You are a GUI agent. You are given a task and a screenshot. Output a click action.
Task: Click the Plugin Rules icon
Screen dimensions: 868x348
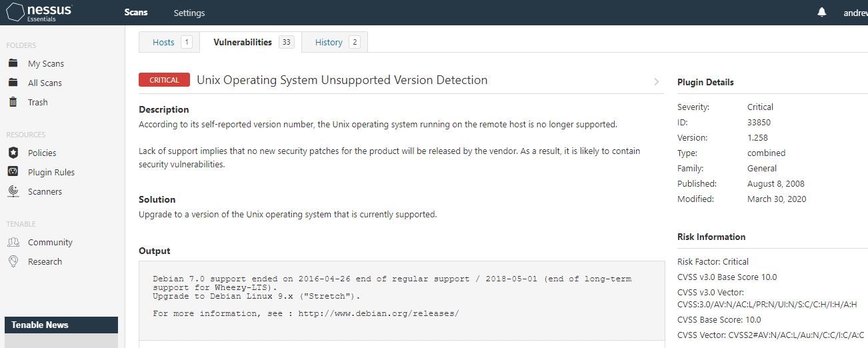coord(13,172)
